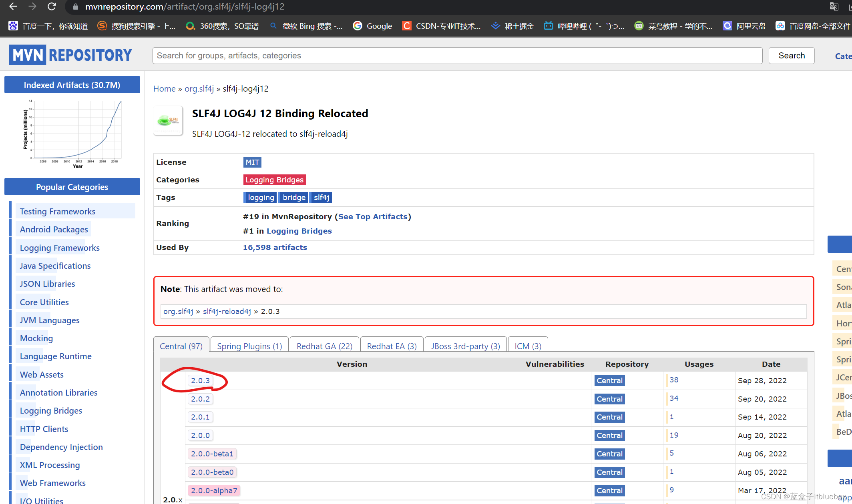Open Core Utilities category
This screenshot has width=852, height=504.
click(44, 302)
